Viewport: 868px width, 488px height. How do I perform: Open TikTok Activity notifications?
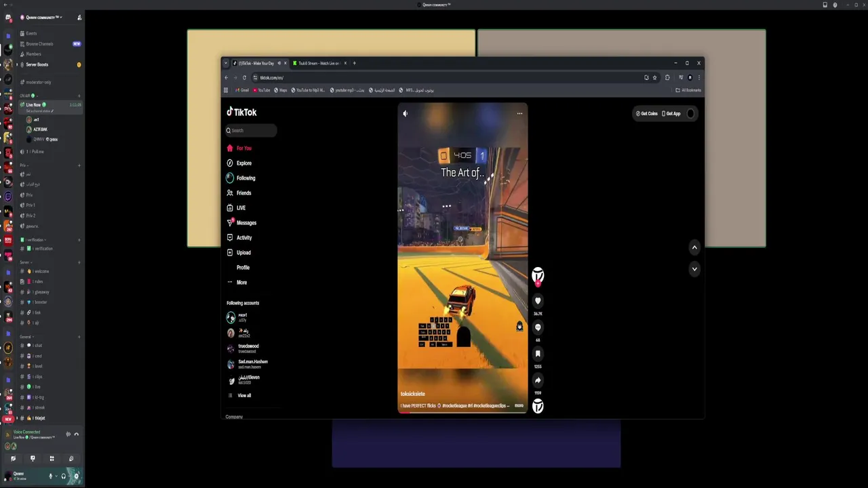coord(239,238)
